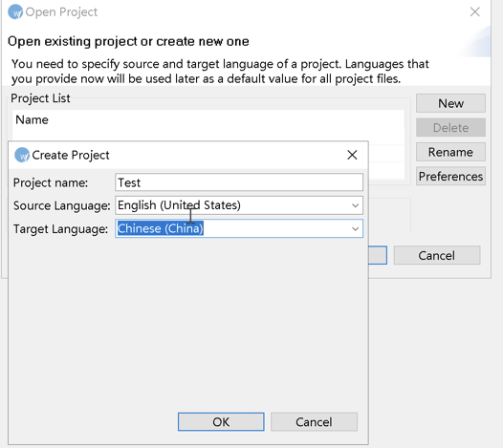
Task: Click the greyed-out Delete button
Action: click(450, 128)
